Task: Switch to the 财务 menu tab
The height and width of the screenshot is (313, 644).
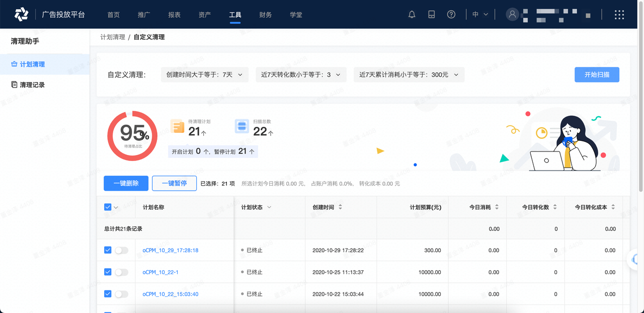Action: (265, 15)
